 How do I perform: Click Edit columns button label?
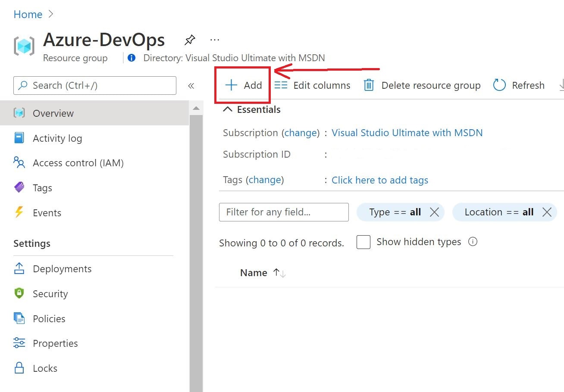click(322, 85)
